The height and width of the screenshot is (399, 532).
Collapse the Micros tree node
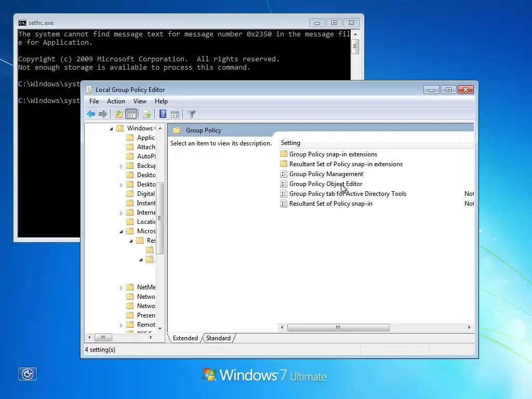coord(121,232)
